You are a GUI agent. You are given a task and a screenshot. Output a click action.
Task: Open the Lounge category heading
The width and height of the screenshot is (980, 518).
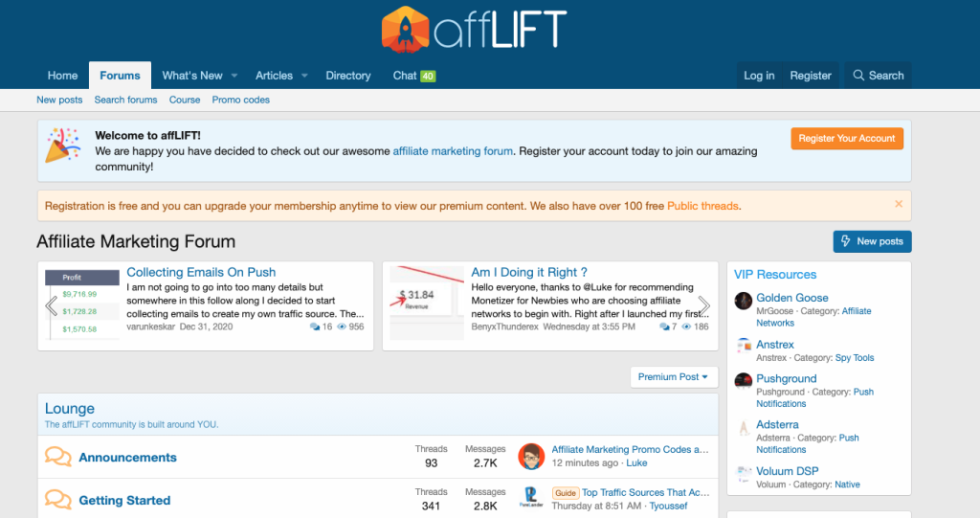69,409
